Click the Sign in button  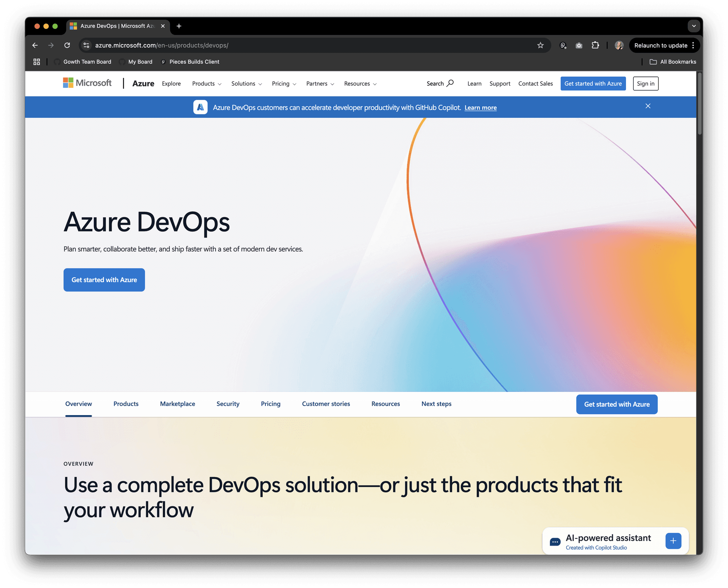click(646, 84)
